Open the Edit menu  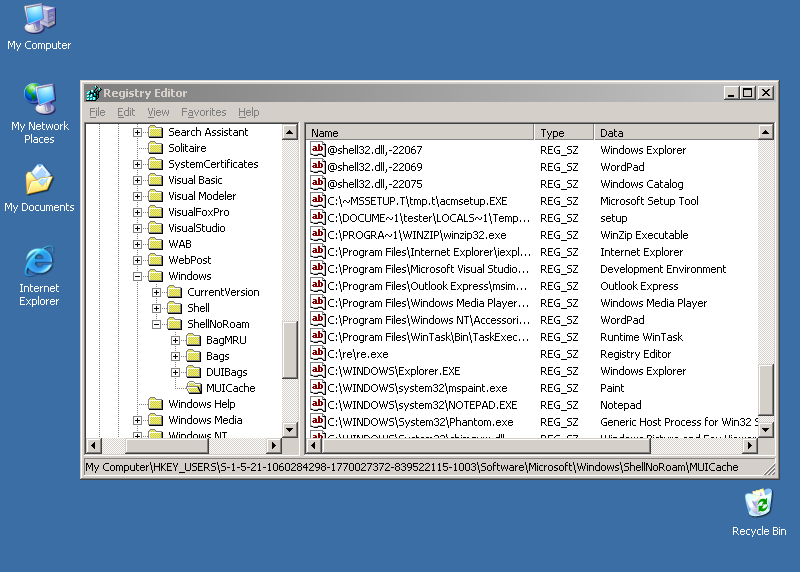pyautogui.click(x=126, y=112)
